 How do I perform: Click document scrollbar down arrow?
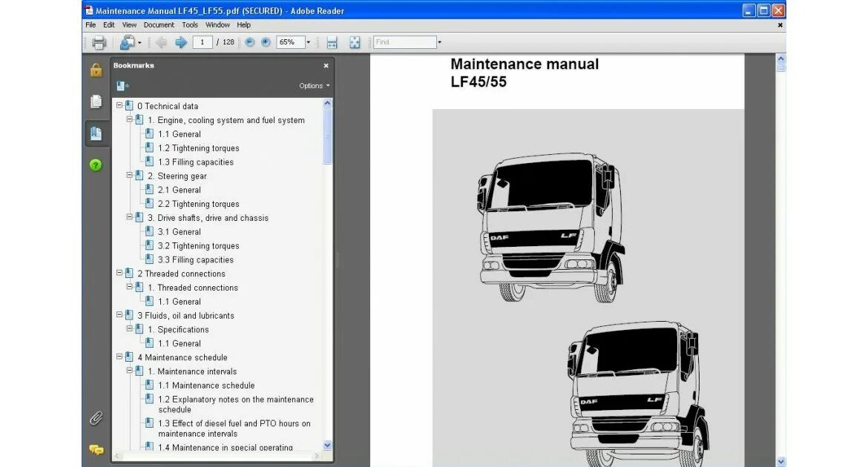pyautogui.click(x=781, y=462)
